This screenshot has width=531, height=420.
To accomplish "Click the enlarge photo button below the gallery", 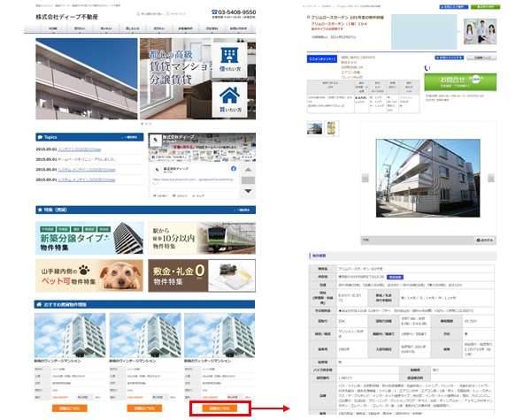I will point(485,240).
